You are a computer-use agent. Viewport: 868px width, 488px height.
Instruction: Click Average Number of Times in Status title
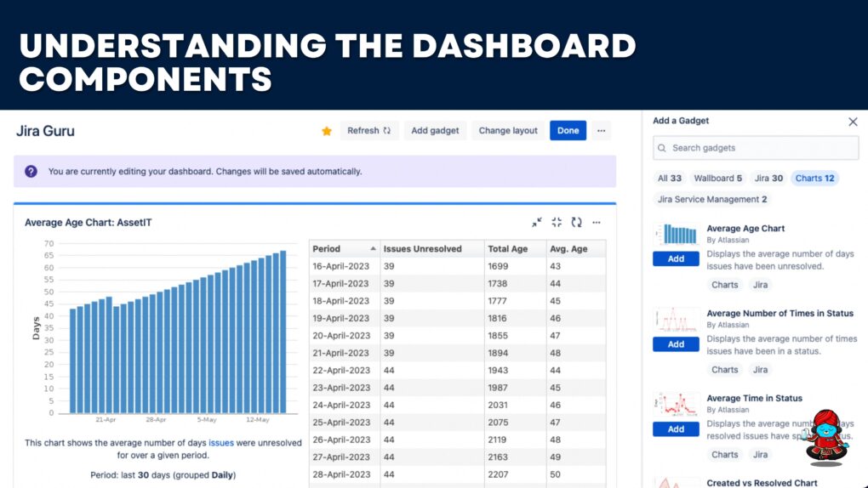tap(780, 313)
